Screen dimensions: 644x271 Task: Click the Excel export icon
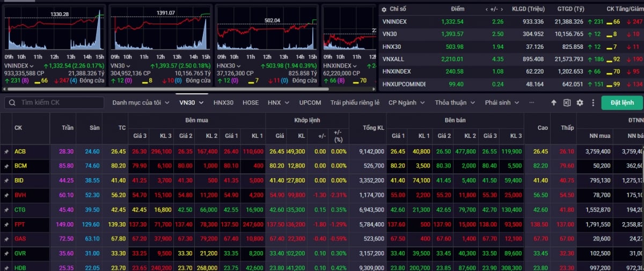click(567, 102)
